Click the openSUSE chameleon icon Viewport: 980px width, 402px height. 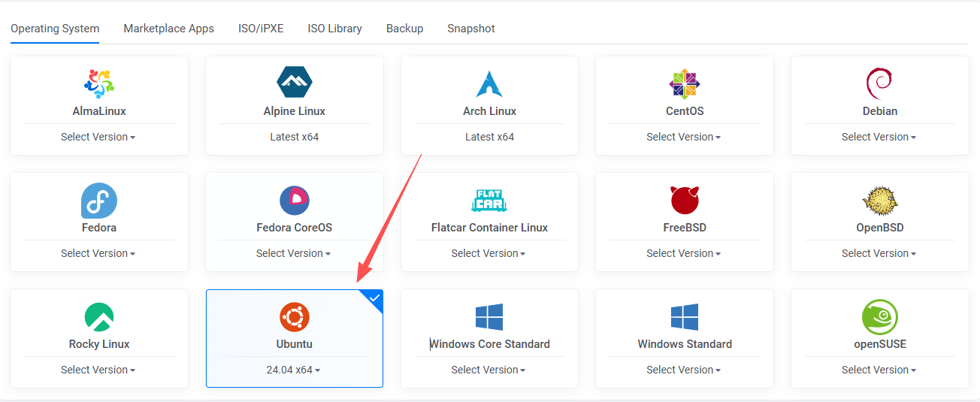point(879,317)
